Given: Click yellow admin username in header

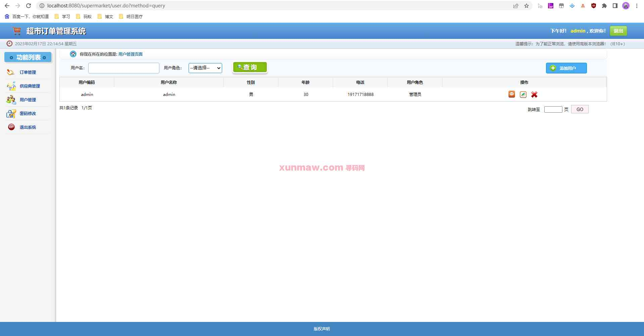Looking at the screenshot, I should tap(578, 31).
